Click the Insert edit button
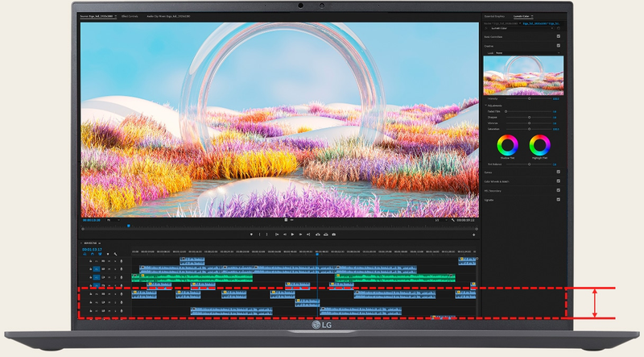This screenshot has height=357, width=644. [320, 235]
